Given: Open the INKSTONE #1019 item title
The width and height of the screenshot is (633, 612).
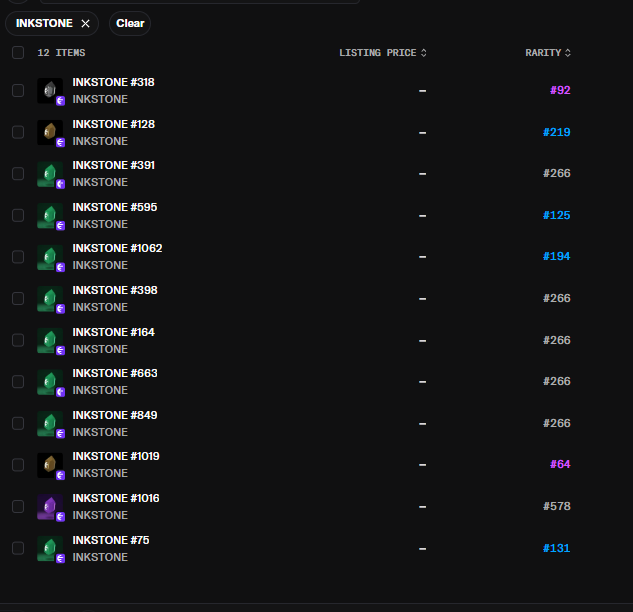Looking at the screenshot, I should [116, 456].
